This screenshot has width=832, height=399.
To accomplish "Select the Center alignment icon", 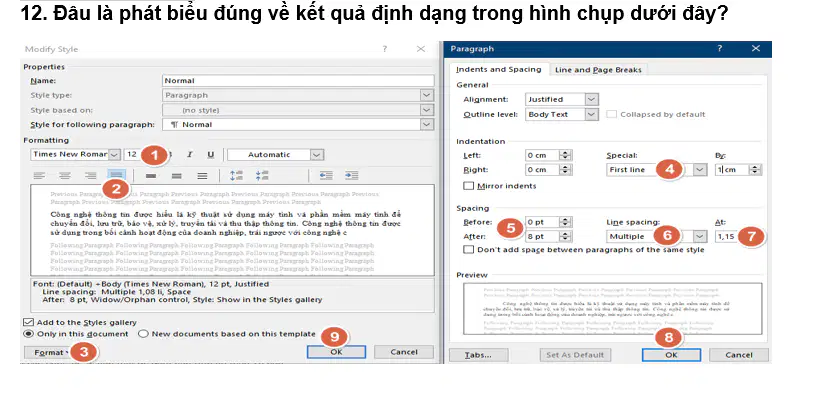I will coord(65,176).
